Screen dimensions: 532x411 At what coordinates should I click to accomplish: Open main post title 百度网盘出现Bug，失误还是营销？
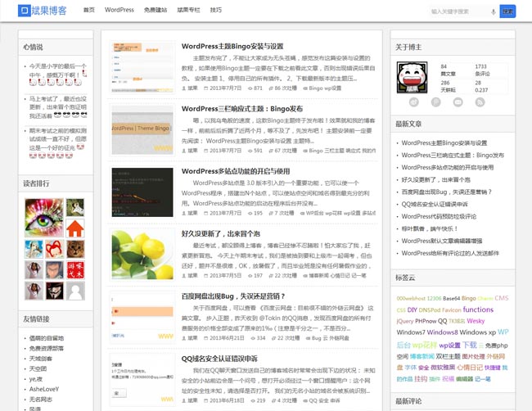click(233, 296)
